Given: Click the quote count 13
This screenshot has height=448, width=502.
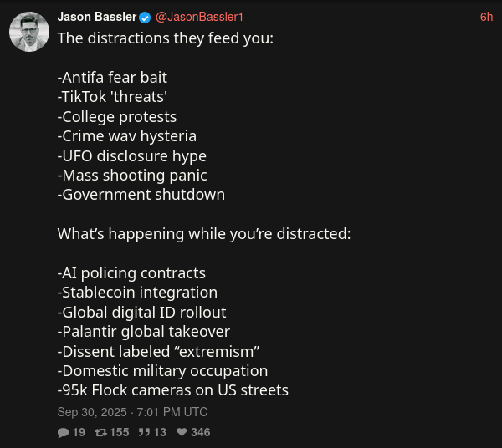Looking at the screenshot, I should click(x=160, y=432).
